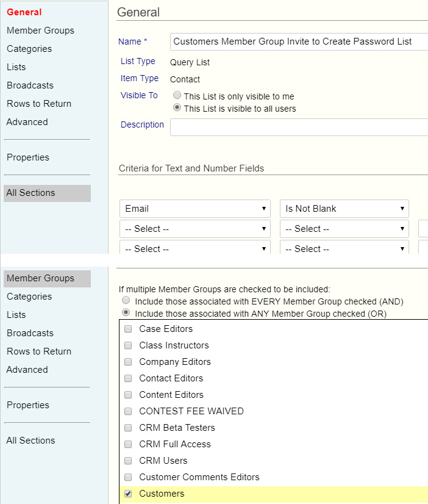Tick the CRM Beta Testers checkbox

tap(128, 428)
